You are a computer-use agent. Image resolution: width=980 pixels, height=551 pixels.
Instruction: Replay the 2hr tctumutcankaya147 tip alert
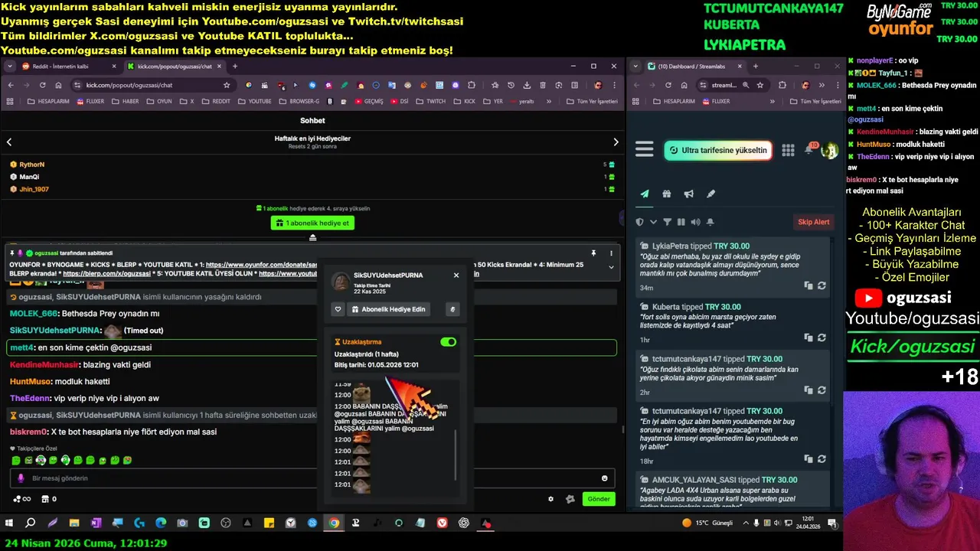(x=822, y=390)
